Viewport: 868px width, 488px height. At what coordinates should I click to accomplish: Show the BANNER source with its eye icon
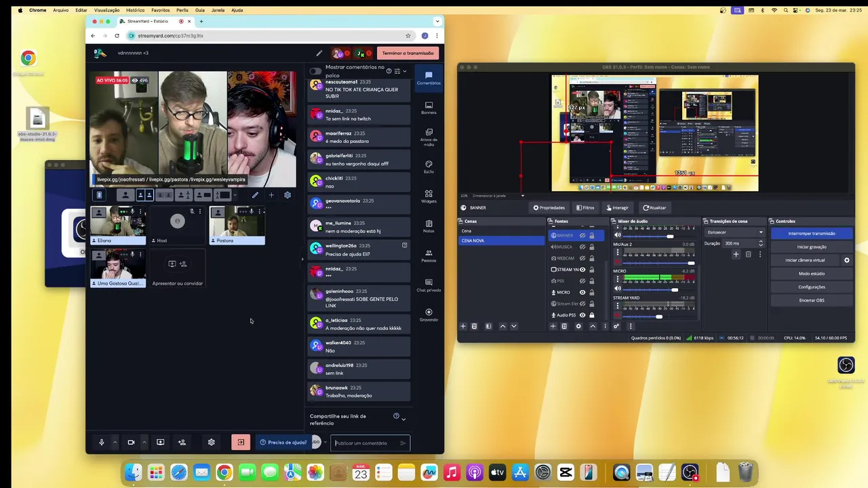[x=582, y=235]
